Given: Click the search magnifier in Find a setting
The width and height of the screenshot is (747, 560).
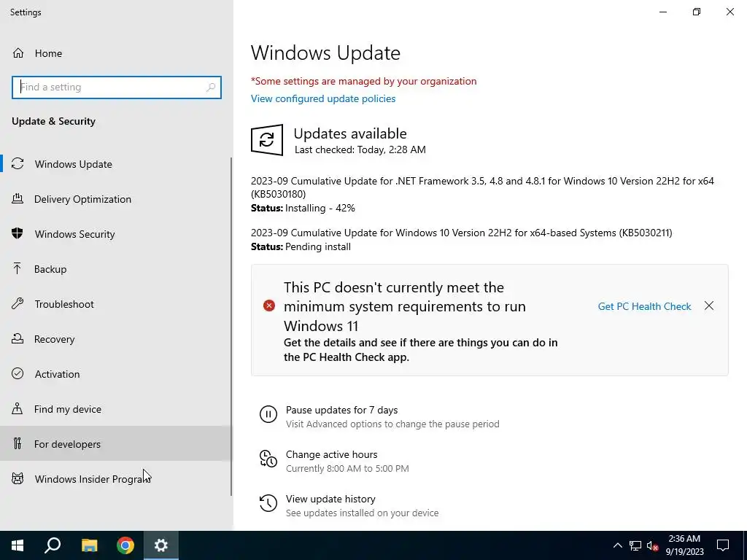Looking at the screenshot, I should click(x=211, y=87).
